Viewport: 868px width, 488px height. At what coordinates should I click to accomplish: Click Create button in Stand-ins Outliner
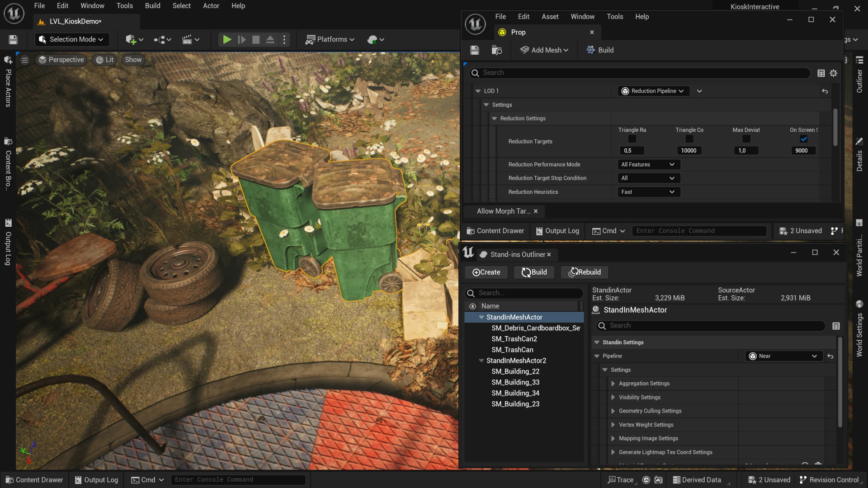(486, 272)
